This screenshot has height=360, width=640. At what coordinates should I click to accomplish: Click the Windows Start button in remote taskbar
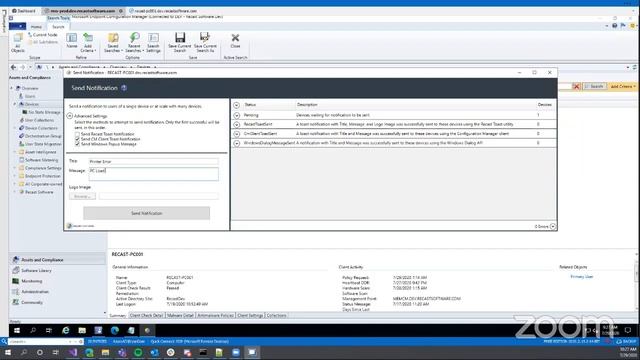click(x=17, y=330)
